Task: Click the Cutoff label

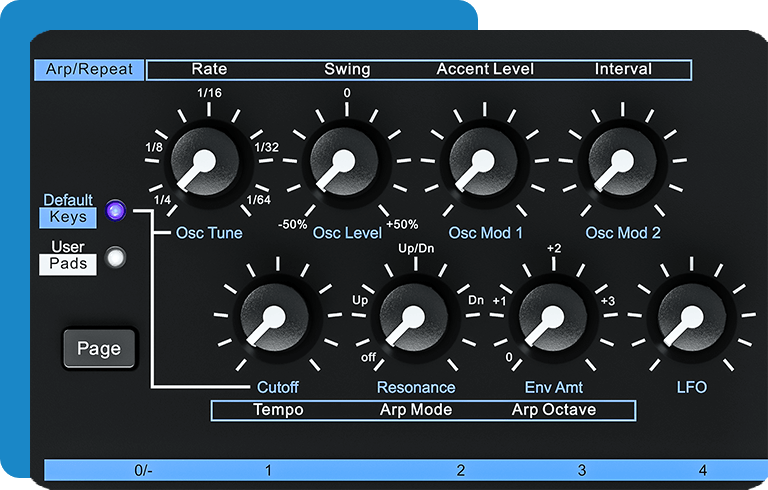Action: coord(278,387)
